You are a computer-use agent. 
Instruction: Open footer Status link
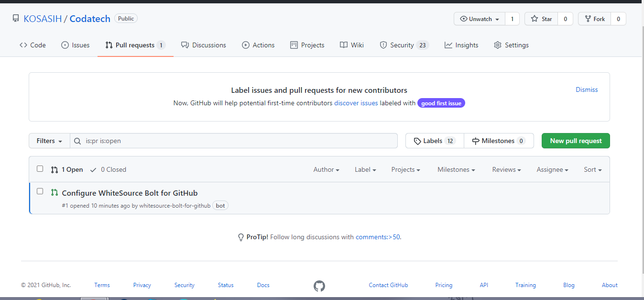pos(226,285)
